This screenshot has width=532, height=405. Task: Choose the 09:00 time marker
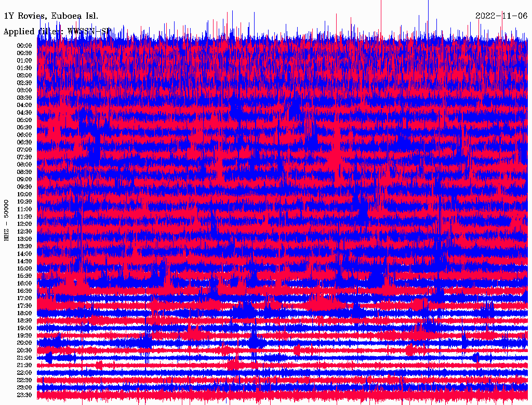pos(24,179)
